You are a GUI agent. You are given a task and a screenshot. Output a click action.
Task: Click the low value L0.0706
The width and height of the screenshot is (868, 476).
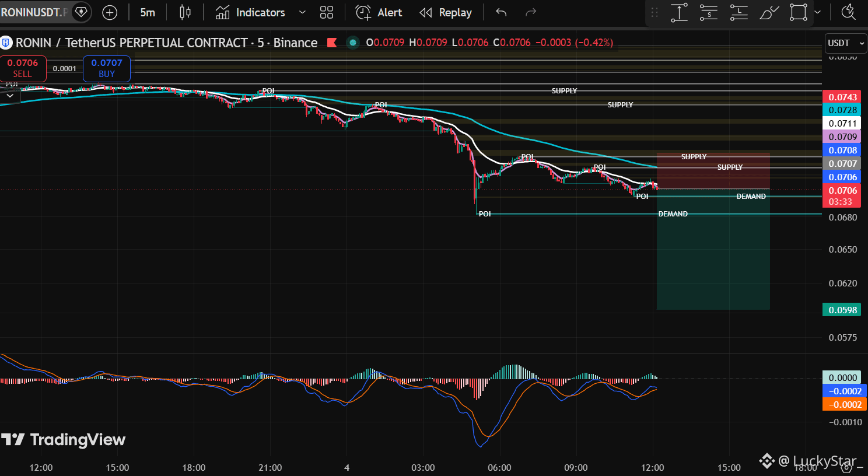click(470, 43)
